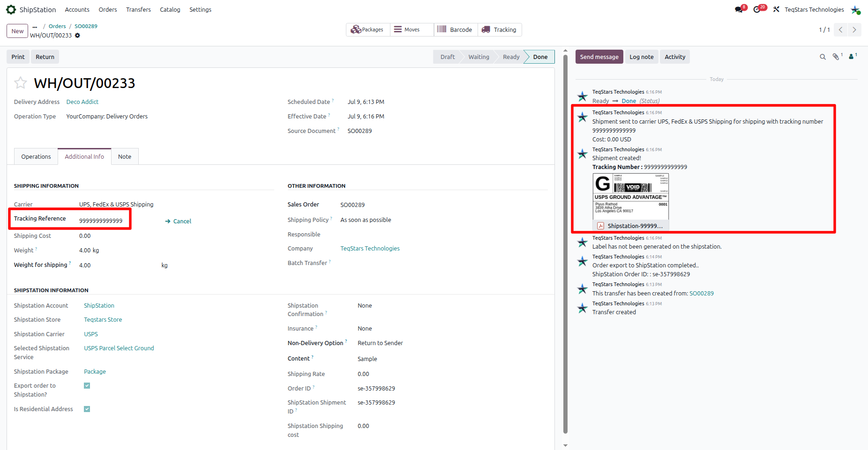Open the Barcode smart button
The image size is (868, 450).
click(456, 30)
